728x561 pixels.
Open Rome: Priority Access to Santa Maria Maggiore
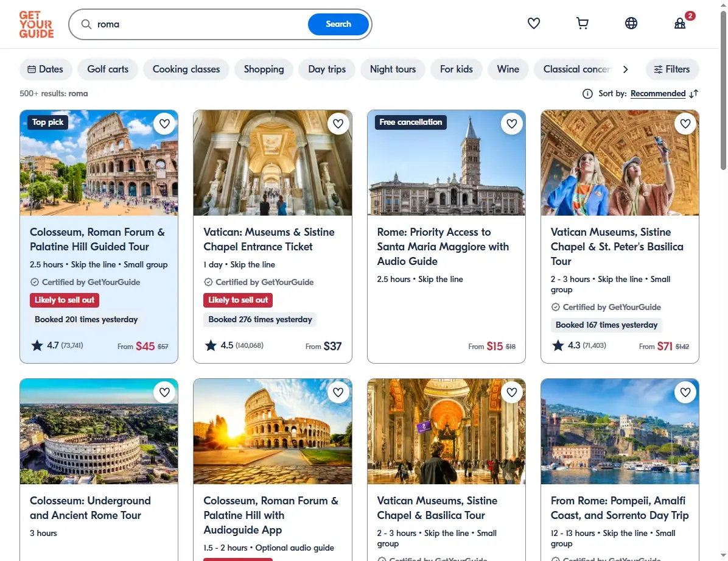coord(443,246)
